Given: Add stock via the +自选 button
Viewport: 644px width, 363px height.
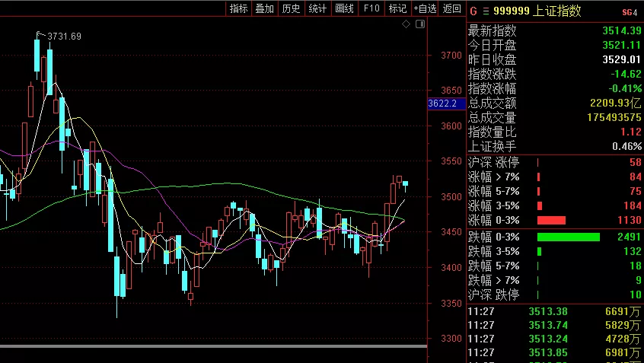Looking at the screenshot, I should (x=425, y=8).
